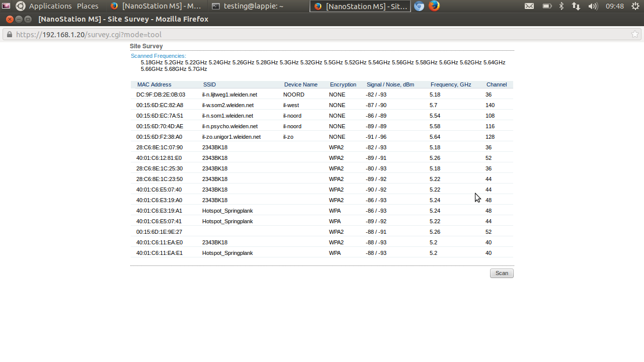Open the system power gear menu
The height and width of the screenshot is (362, 644).
635,6
